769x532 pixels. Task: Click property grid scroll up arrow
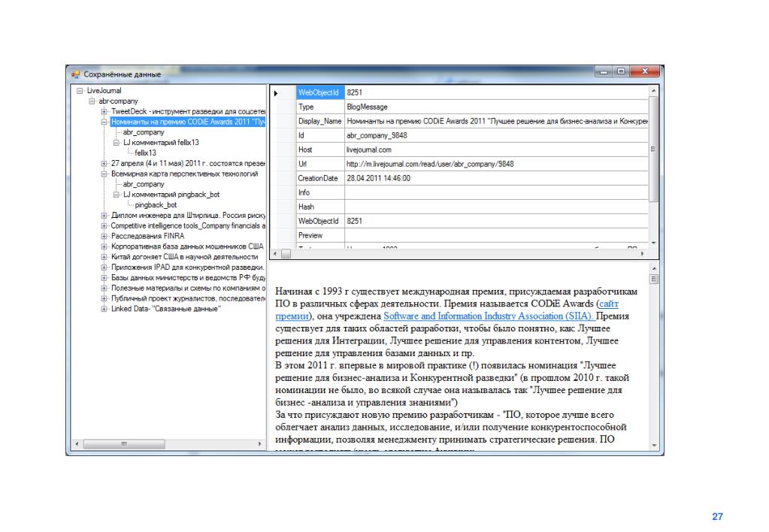(x=653, y=91)
